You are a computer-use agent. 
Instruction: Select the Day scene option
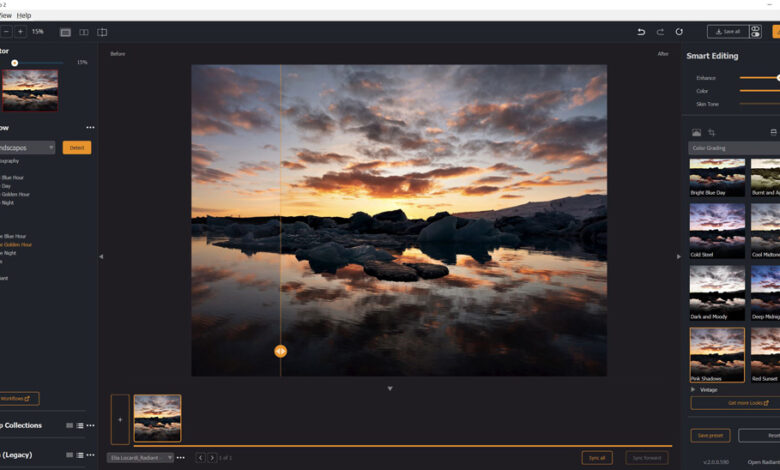[x=6, y=186]
